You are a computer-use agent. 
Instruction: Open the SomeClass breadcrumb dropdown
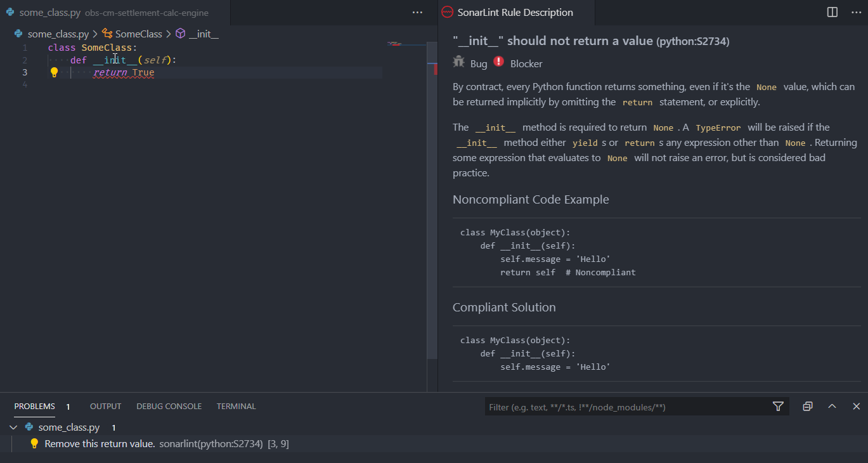click(x=138, y=34)
